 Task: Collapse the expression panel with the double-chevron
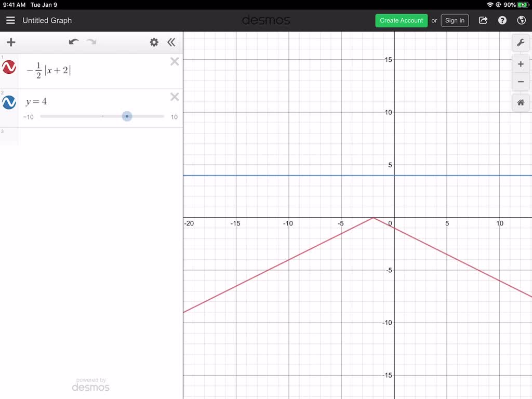click(171, 43)
